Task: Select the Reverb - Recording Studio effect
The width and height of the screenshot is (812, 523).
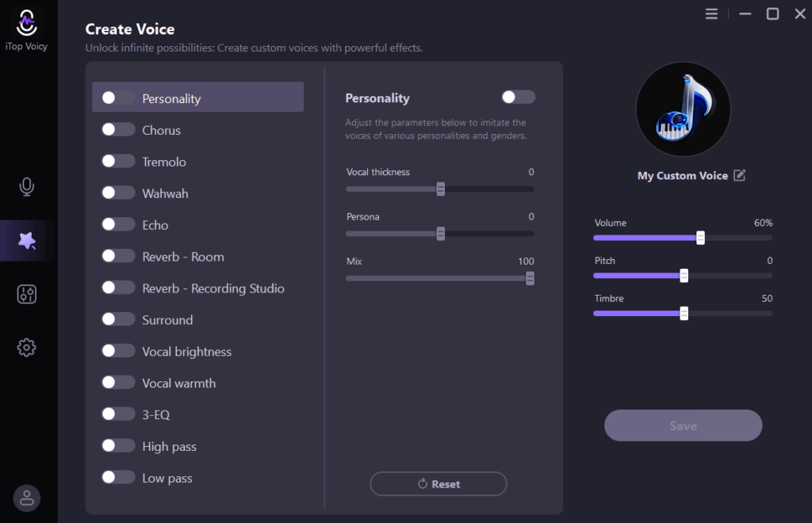Action: 213,288
